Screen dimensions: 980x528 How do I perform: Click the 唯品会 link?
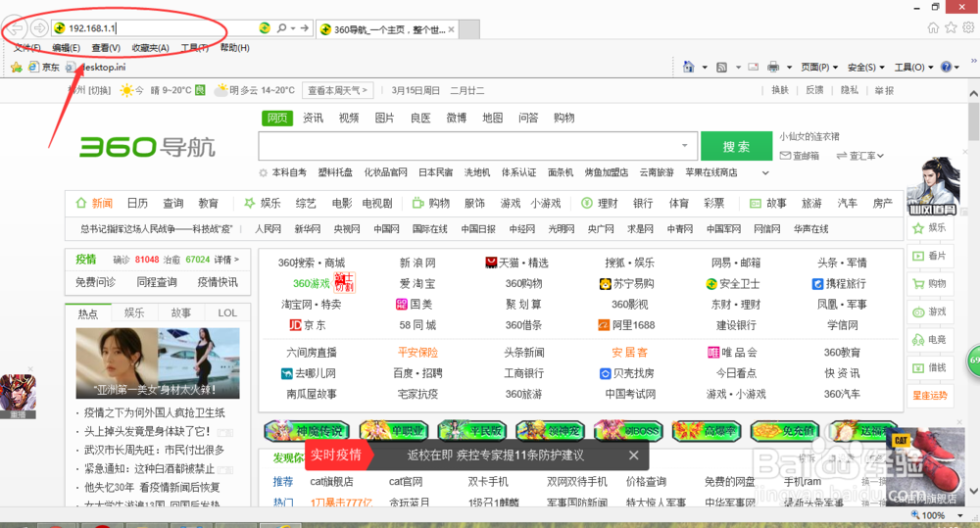pyautogui.click(x=732, y=353)
